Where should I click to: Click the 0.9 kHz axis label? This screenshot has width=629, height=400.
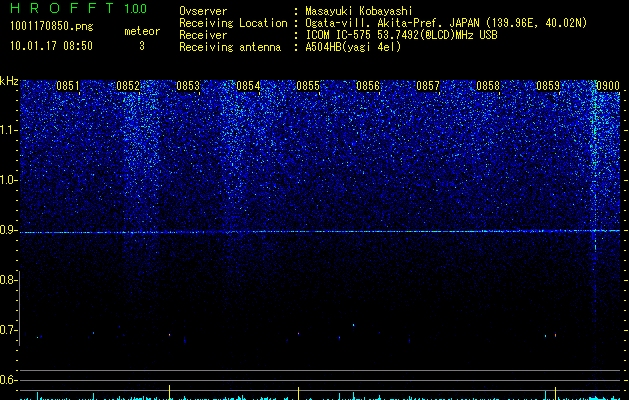point(8,230)
